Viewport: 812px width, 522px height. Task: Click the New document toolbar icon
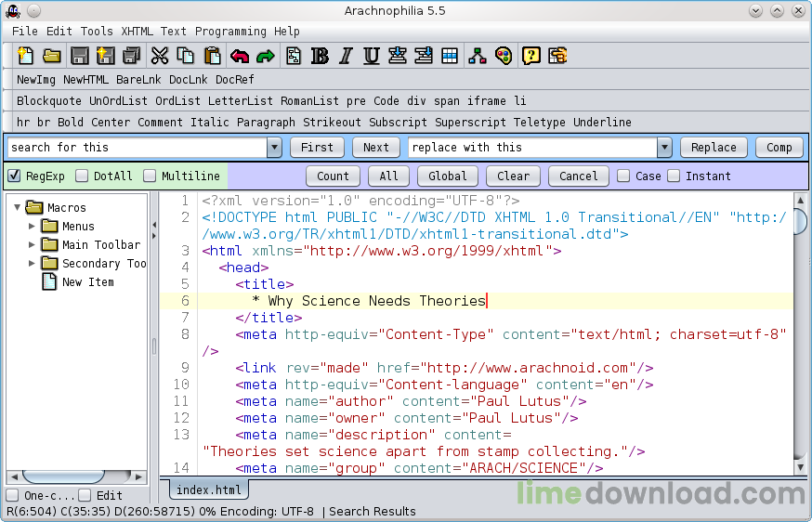25,56
